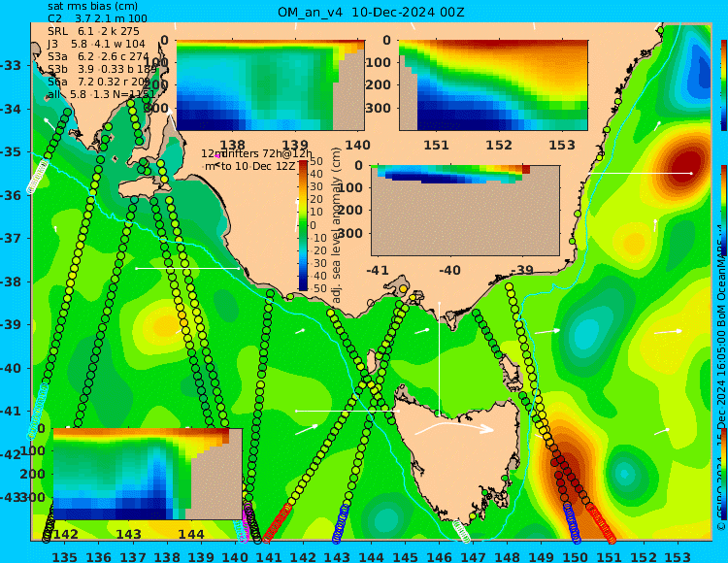Click the 145 longitude label on the bottom axis
The image size is (728, 563).
(406, 556)
